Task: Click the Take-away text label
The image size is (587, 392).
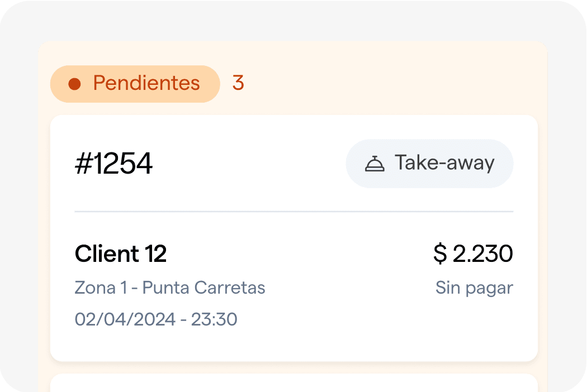Action: pos(444,163)
